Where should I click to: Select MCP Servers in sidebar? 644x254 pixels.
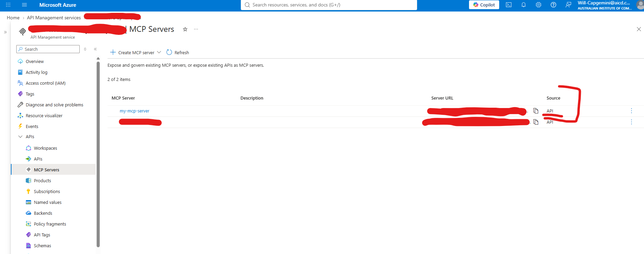[54, 170]
